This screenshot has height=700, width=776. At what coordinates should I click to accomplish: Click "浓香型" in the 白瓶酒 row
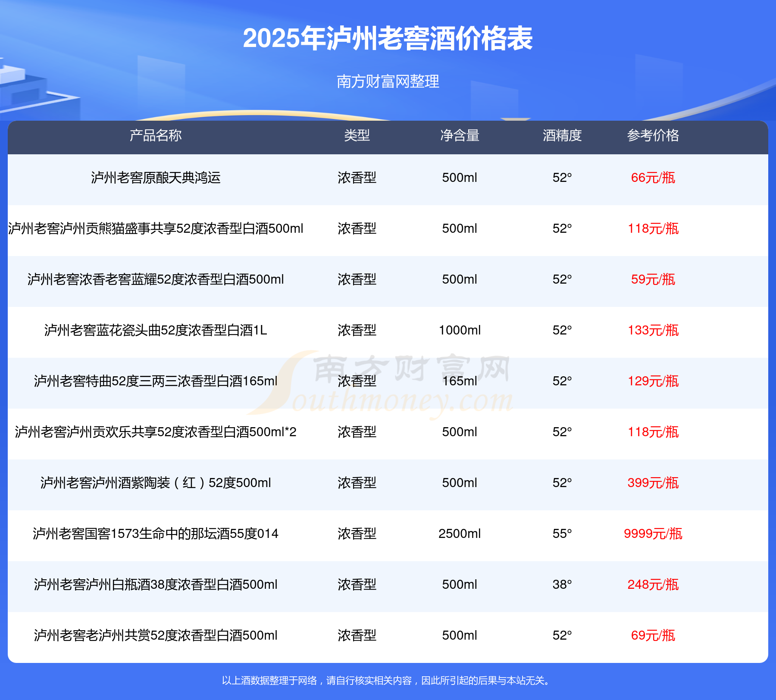[357, 584]
